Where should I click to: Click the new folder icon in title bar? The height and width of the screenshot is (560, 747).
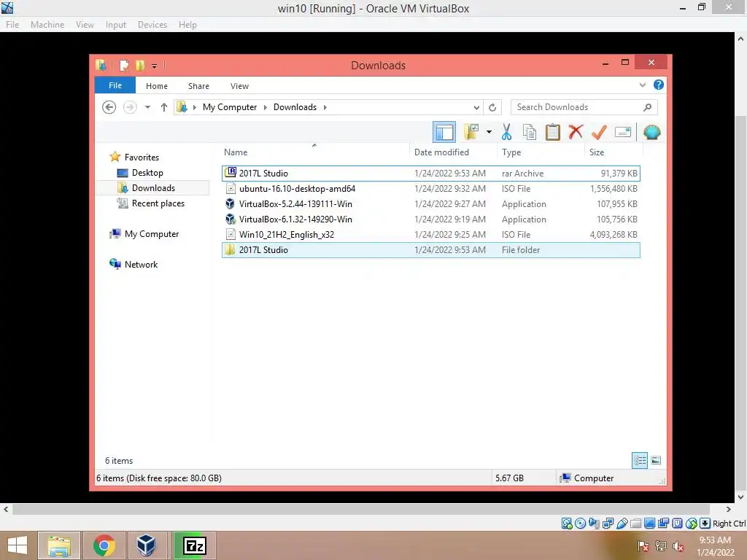139,65
